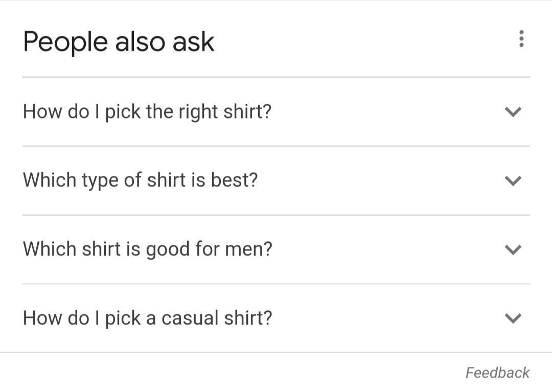The image size is (552, 392).
Task: Tap the text 'Which shirt is good for men?'
Action: [148, 249]
